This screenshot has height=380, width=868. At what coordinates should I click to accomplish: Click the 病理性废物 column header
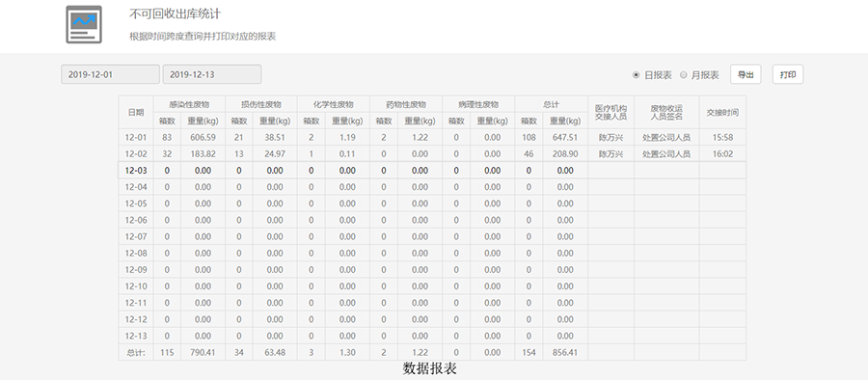tap(478, 104)
